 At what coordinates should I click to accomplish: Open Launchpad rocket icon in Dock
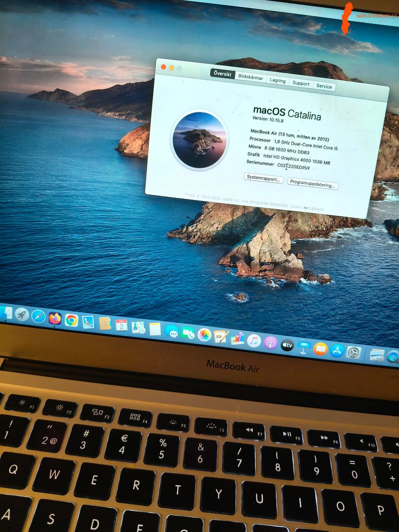[x=22, y=315]
